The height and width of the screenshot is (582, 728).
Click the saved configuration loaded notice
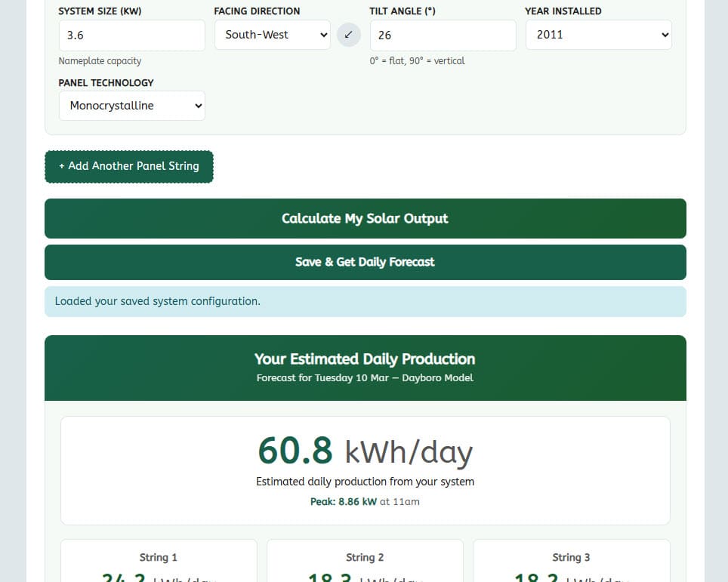(x=365, y=301)
